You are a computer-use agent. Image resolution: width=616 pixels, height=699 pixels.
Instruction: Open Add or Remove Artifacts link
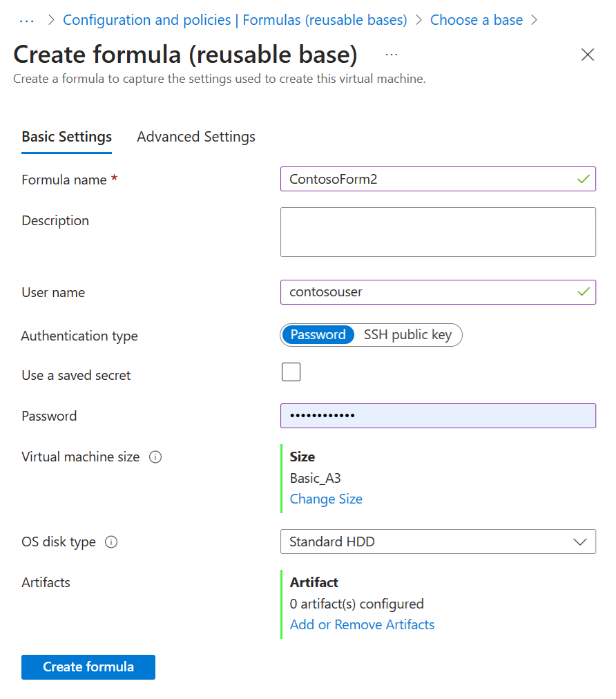click(362, 624)
